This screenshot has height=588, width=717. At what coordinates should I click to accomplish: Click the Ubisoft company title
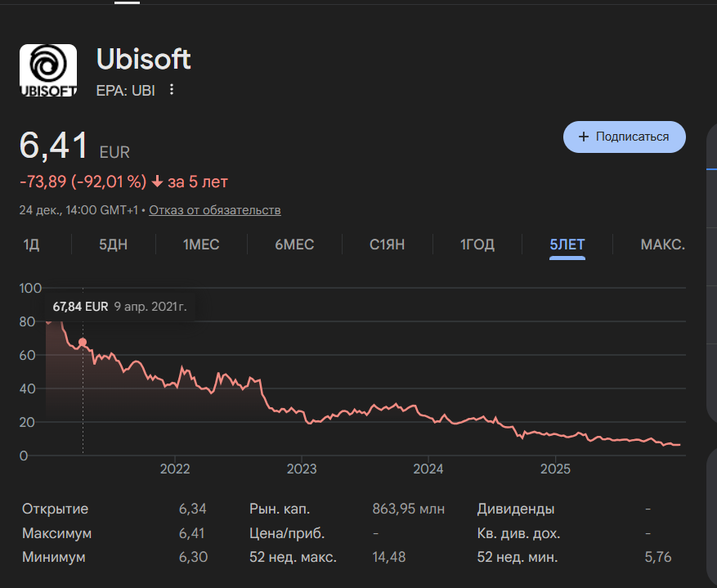(144, 59)
